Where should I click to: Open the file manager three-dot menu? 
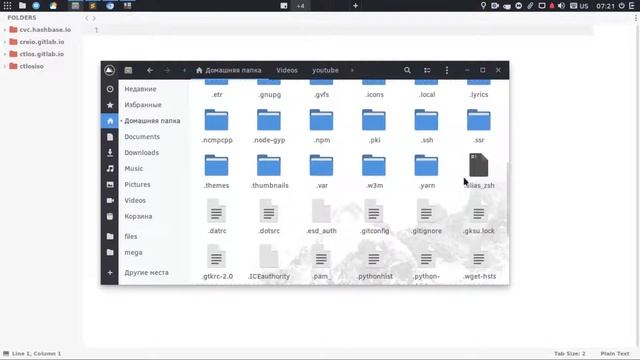coord(447,70)
